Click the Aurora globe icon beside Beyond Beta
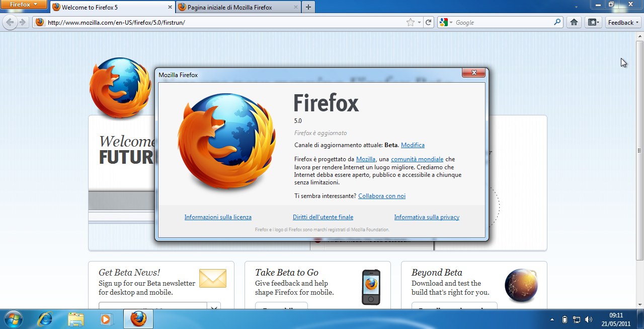The image size is (644, 329). click(521, 285)
